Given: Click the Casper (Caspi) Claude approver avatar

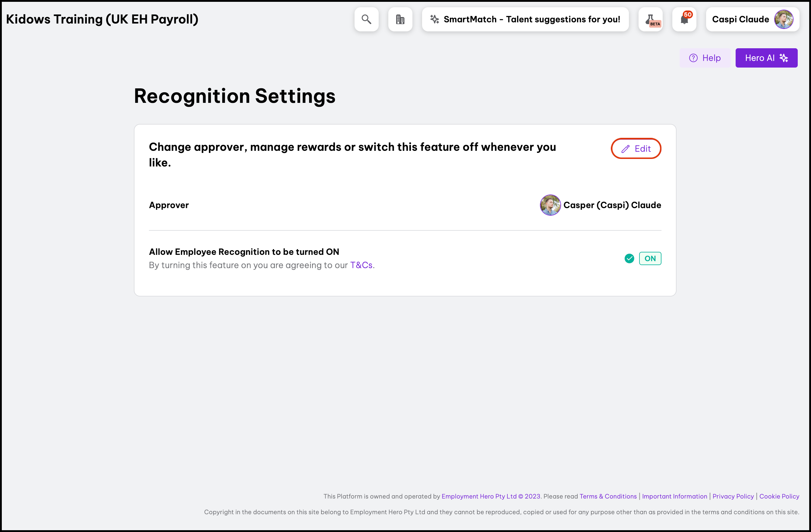Looking at the screenshot, I should click(x=550, y=205).
